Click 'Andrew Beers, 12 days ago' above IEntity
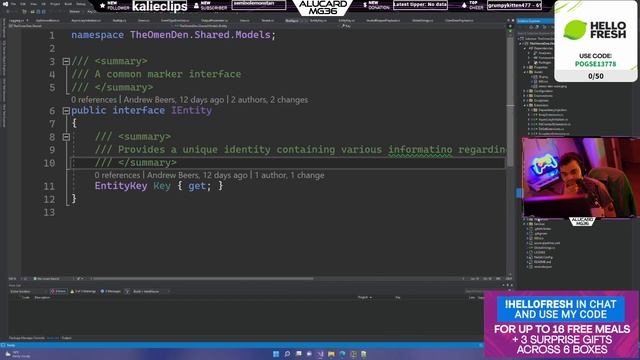Image resolution: width=640 pixels, height=360 pixels. click(x=174, y=100)
